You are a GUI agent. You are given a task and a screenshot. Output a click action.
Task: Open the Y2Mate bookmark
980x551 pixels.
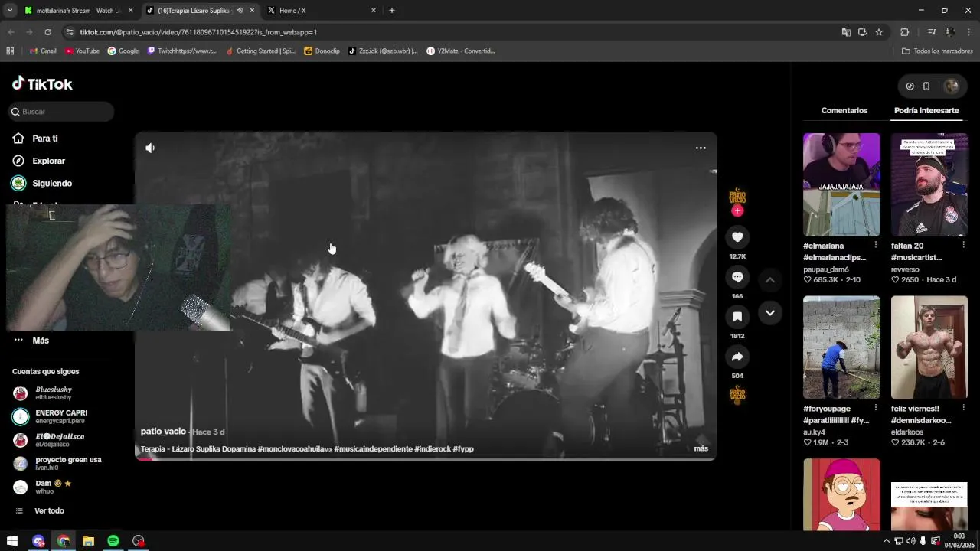[x=461, y=51]
